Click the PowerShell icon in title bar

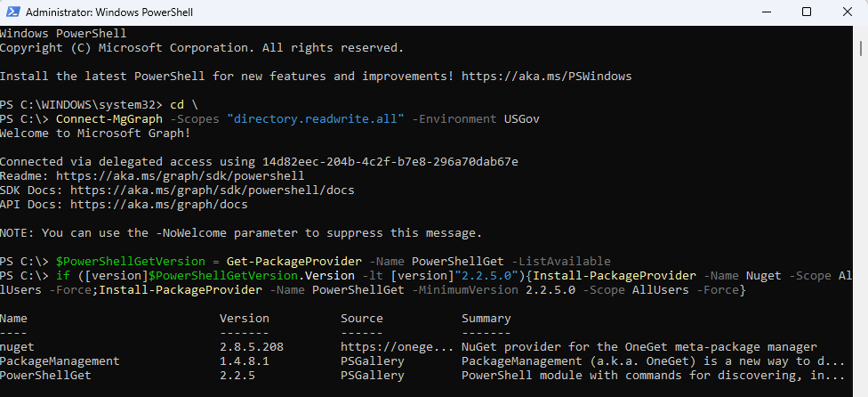13,12
